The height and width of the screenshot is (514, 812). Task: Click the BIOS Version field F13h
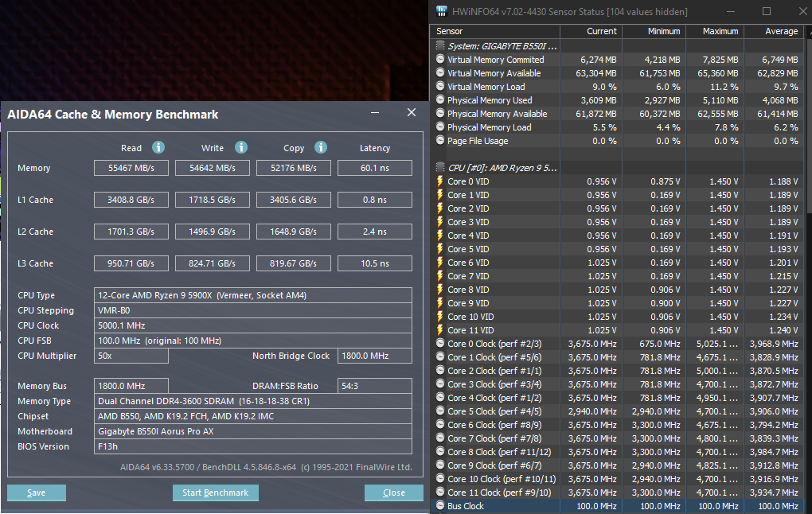pyautogui.click(x=252, y=446)
